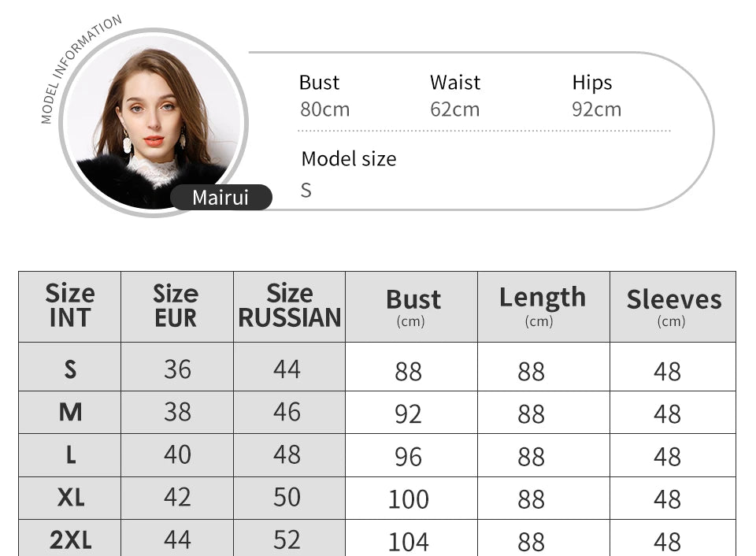756x556 pixels.
Task: Click the Sleeves (cm) column header
Action: pos(673,306)
